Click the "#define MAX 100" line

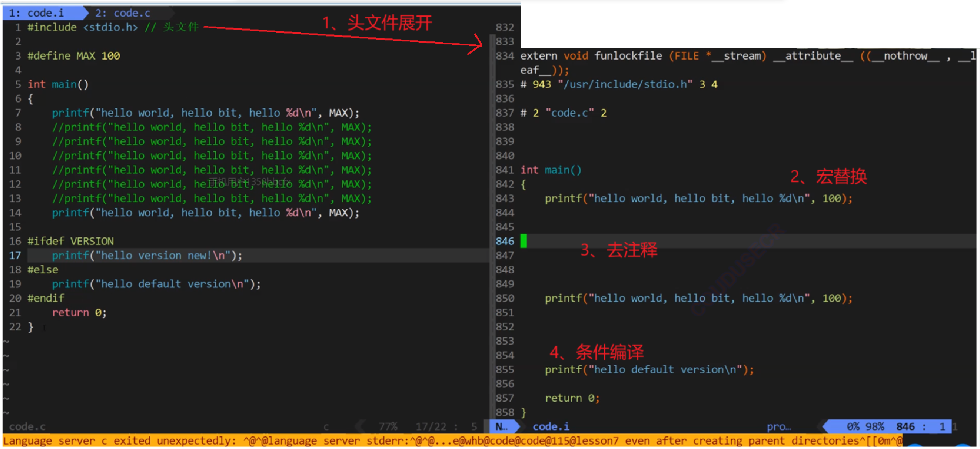click(74, 56)
